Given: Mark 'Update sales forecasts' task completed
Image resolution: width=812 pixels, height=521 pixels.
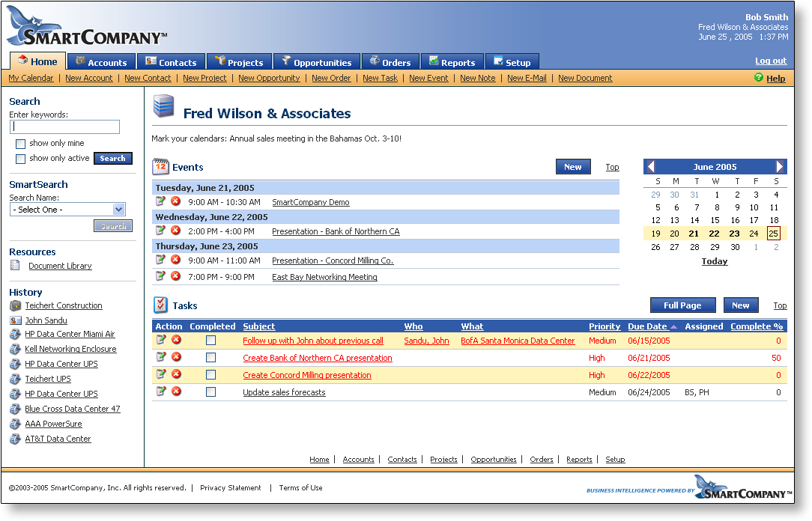Looking at the screenshot, I should pos(210,392).
